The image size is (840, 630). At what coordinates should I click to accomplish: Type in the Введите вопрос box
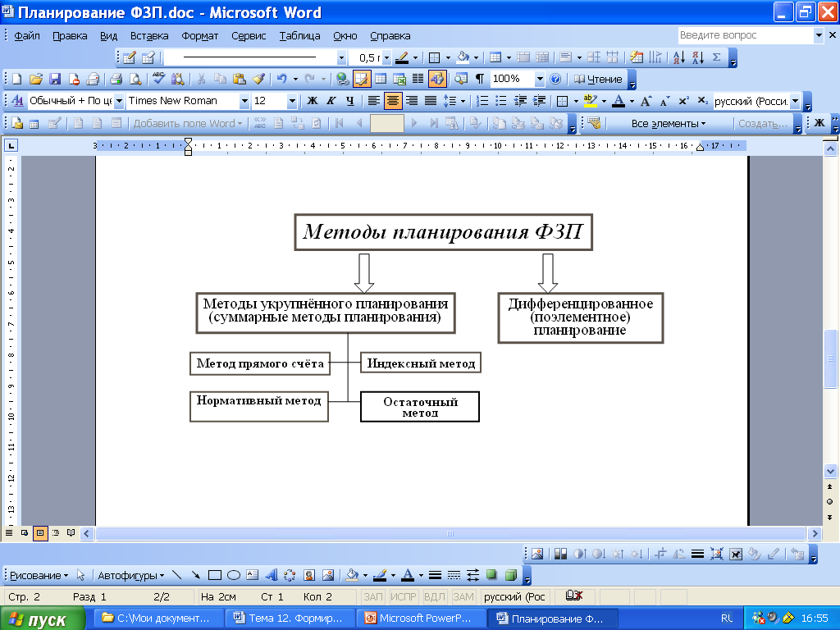745,35
